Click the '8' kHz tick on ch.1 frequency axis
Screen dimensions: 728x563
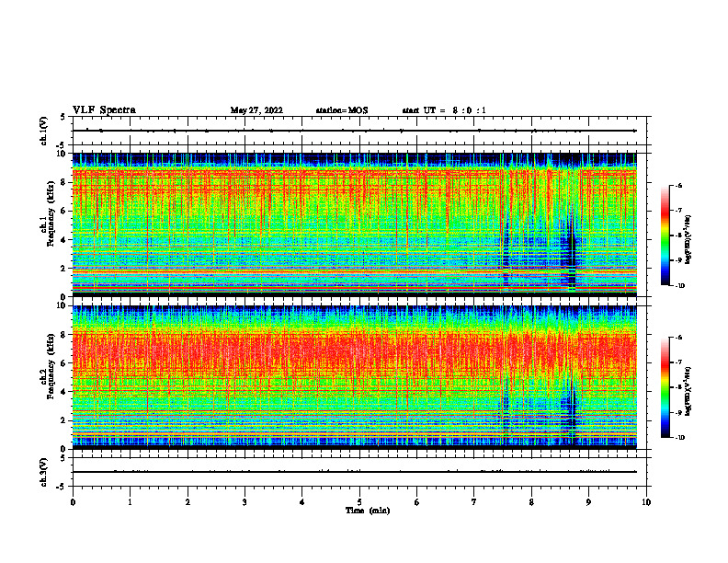tap(64, 182)
